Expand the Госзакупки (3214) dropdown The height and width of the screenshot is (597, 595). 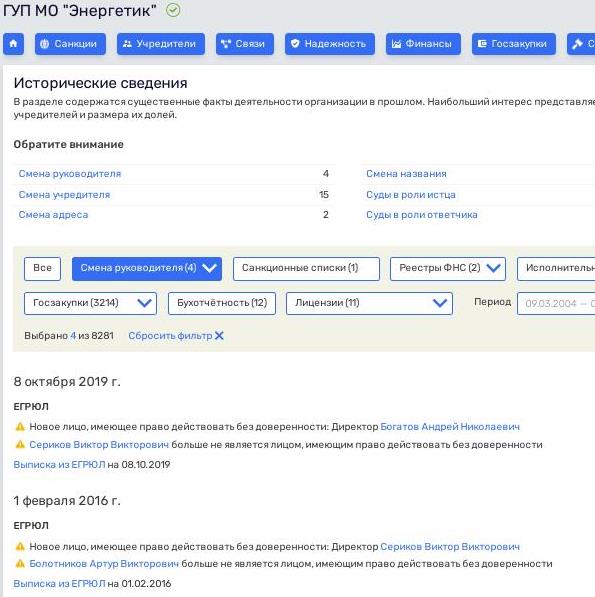90,303
